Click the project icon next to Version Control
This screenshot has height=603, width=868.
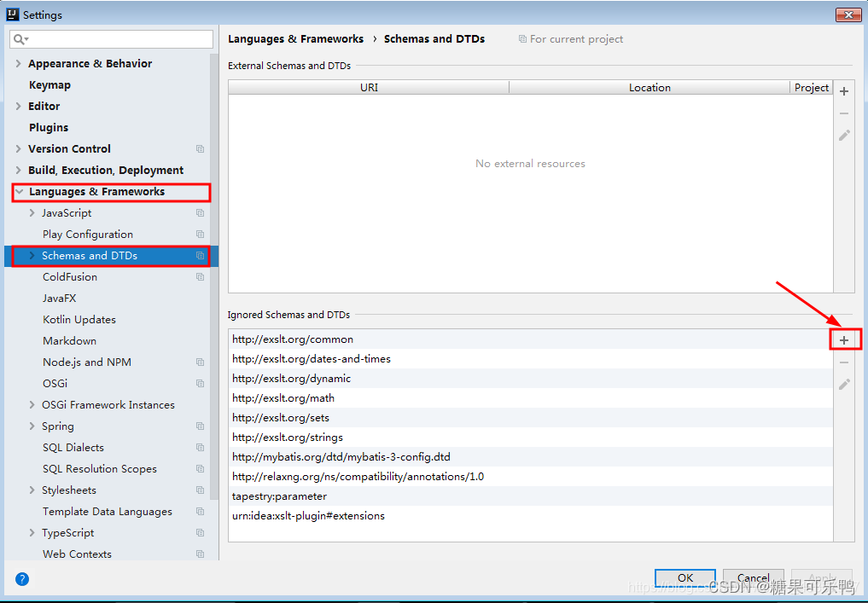(200, 148)
